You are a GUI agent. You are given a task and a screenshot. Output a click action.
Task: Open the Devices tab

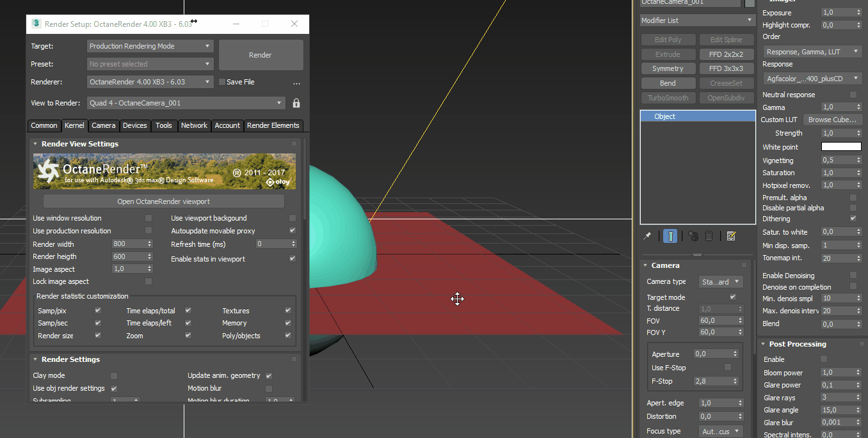click(135, 125)
